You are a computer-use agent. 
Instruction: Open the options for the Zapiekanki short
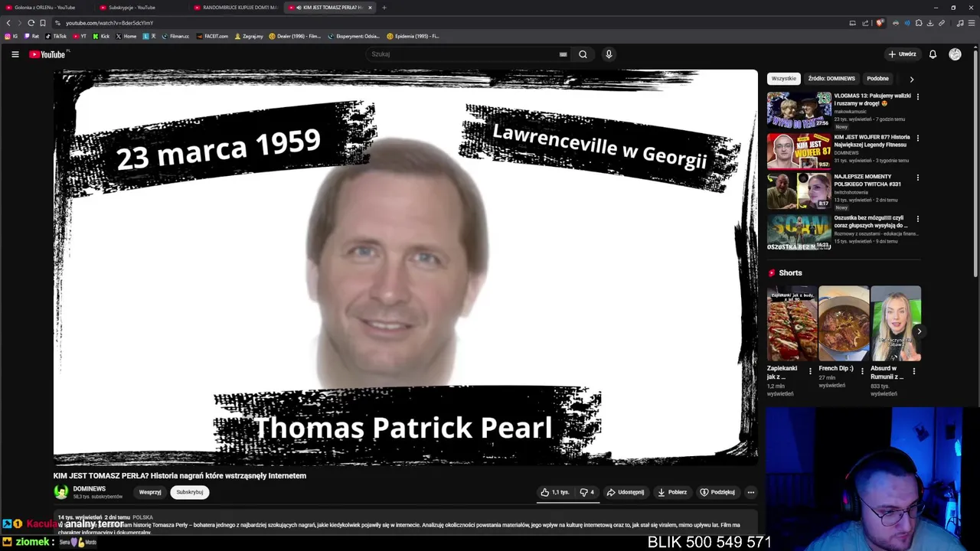tap(810, 371)
